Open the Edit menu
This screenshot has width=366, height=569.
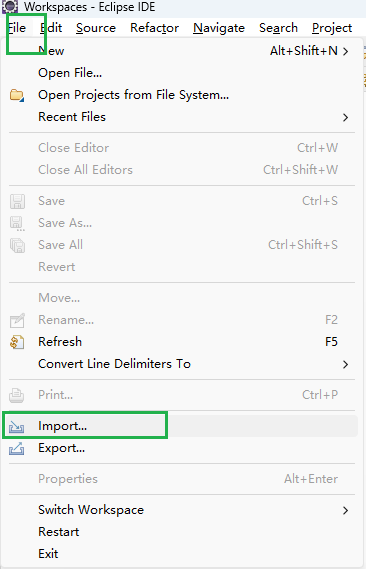point(51,28)
